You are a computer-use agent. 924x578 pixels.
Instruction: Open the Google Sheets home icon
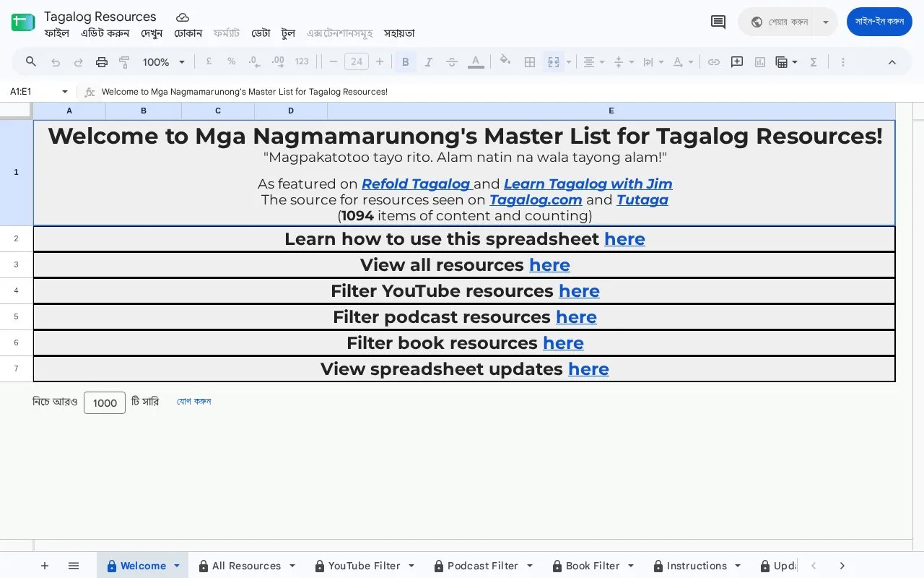tap(23, 22)
